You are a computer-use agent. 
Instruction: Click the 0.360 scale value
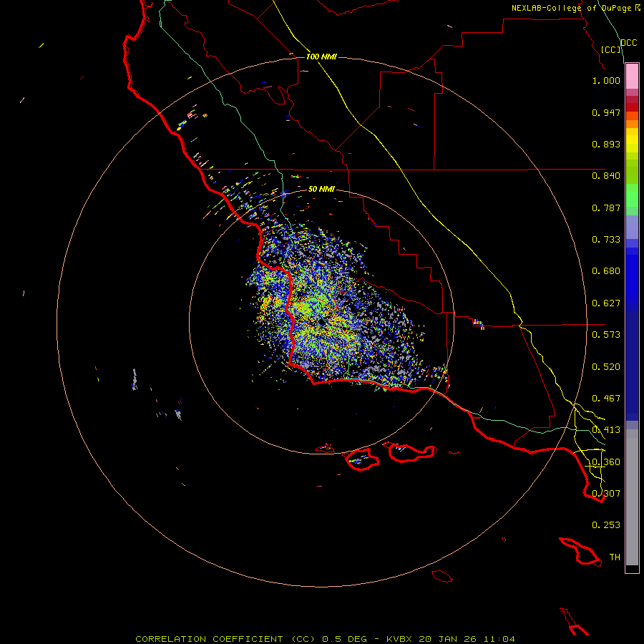(x=606, y=462)
